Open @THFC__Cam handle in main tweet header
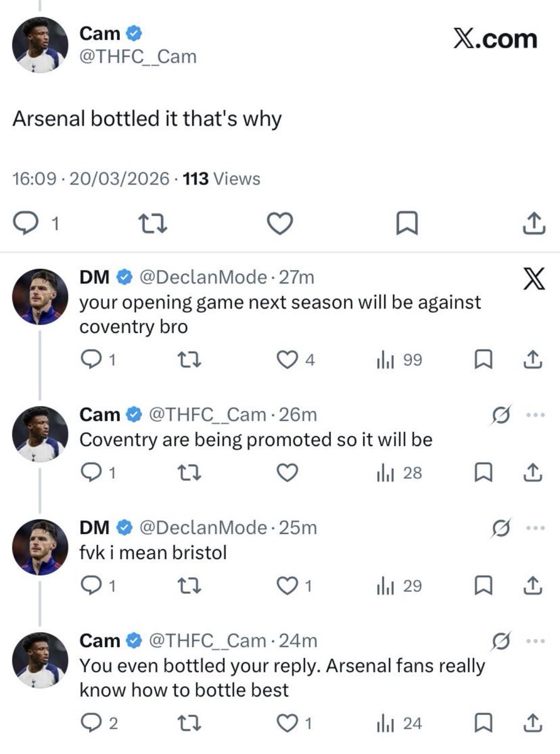 pyautogui.click(x=138, y=57)
